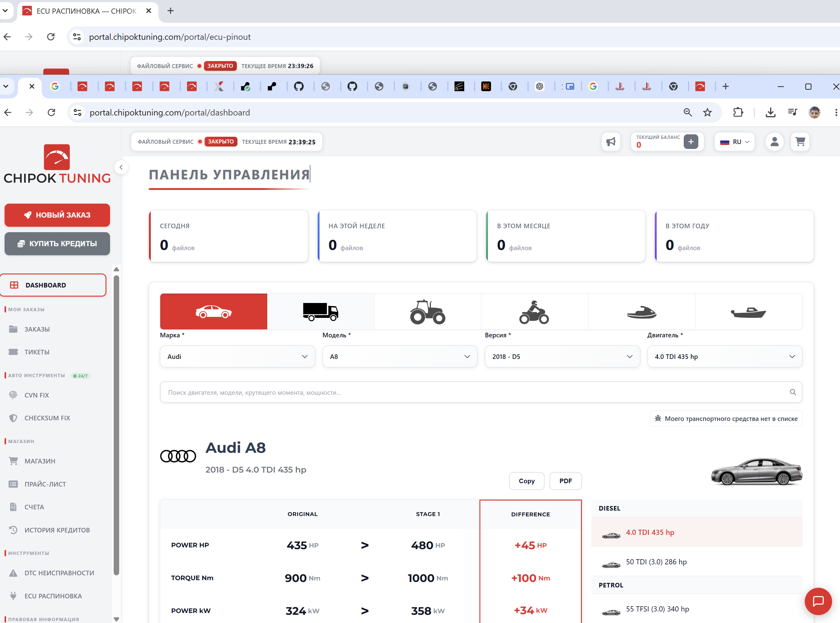This screenshot has width=840, height=623.
Task: Select the tractor vehicle type tab
Action: [427, 311]
